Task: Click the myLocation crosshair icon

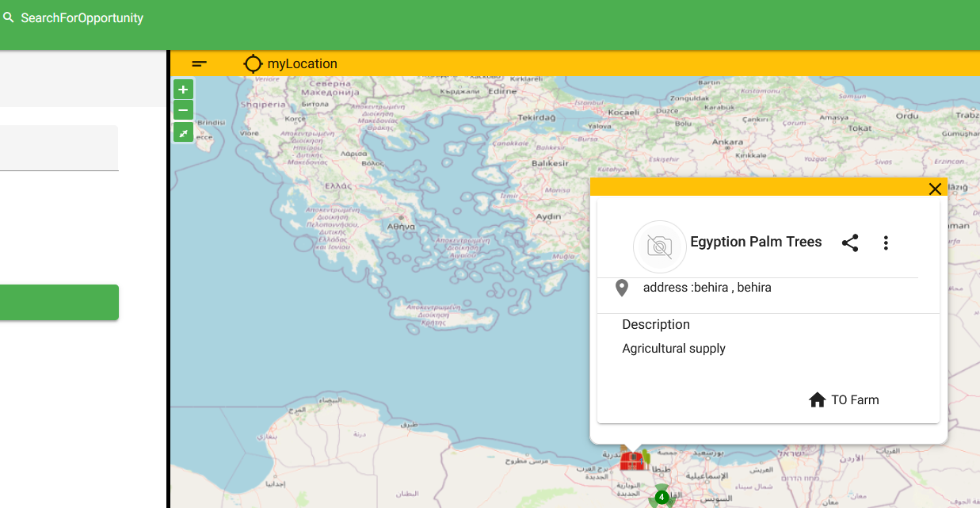Action: [253, 64]
